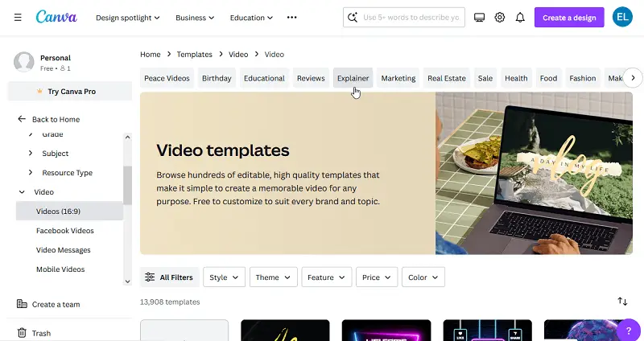Image resolution: width=644 pixels, height=341 pixels.
Task: Click the Trash bin icon
Action: tap(22, 333)
